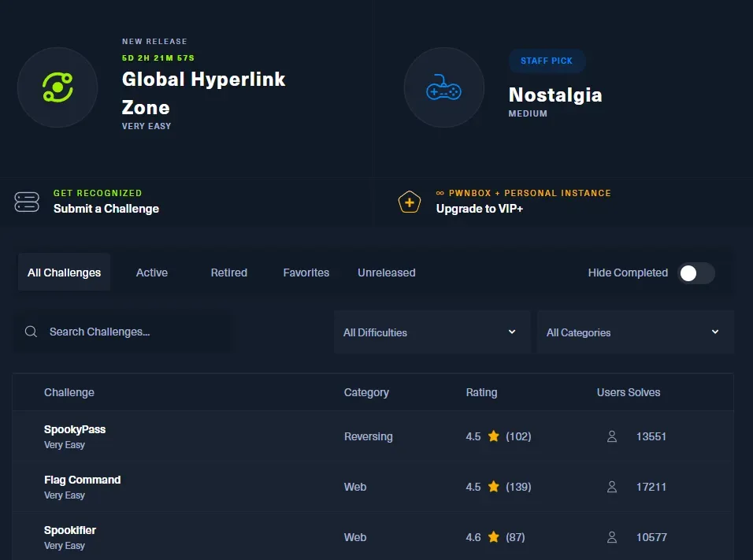This screenshot has width=753, height=560.
Task: Focus the Search Challenges input field
Action: (134, 332)
